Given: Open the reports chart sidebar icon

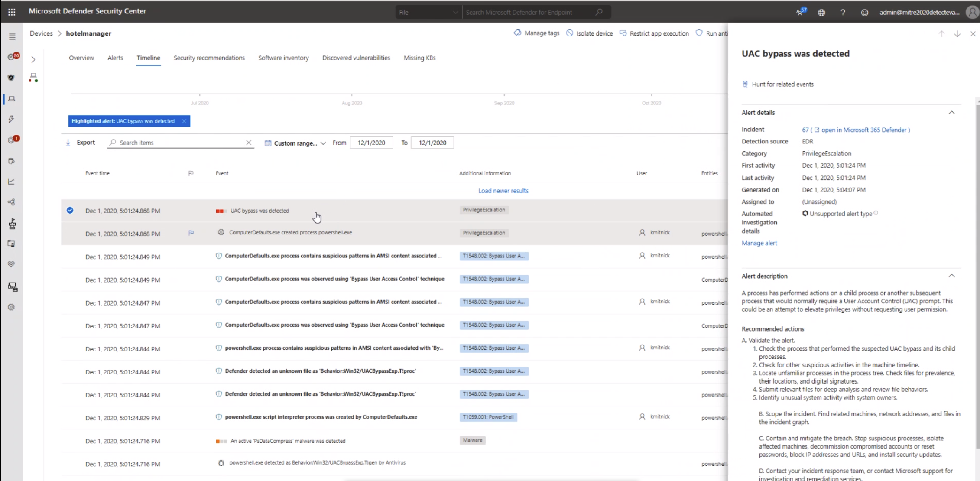Looking at the screenshot, I should (x=11, y=182).
